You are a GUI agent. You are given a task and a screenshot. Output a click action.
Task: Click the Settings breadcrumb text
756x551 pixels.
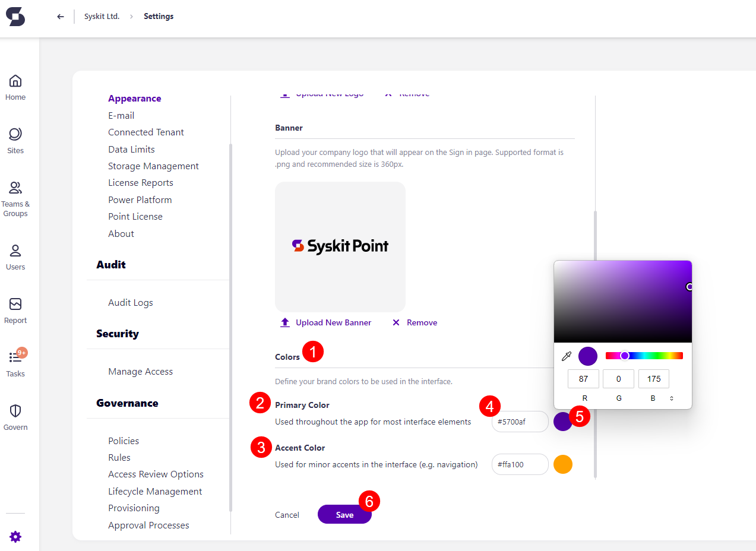[x=159, y=17]
